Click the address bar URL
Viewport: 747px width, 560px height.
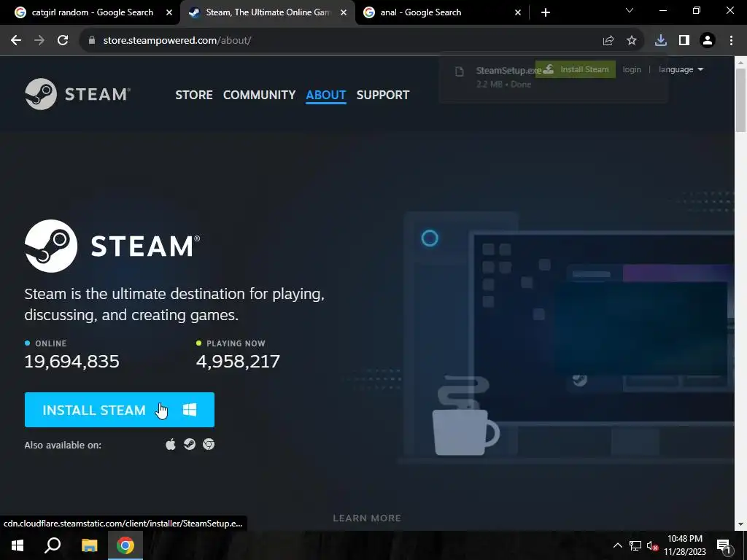177,41
